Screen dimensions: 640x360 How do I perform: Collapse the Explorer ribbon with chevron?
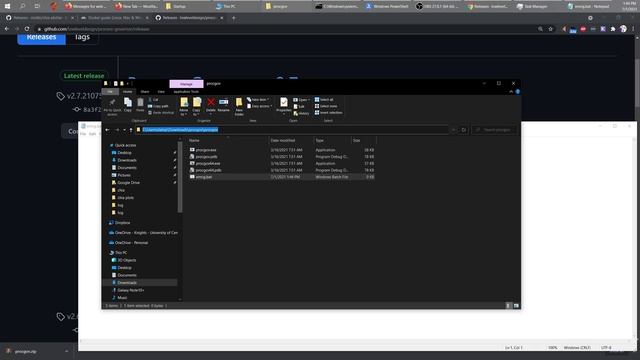point(511,92)
